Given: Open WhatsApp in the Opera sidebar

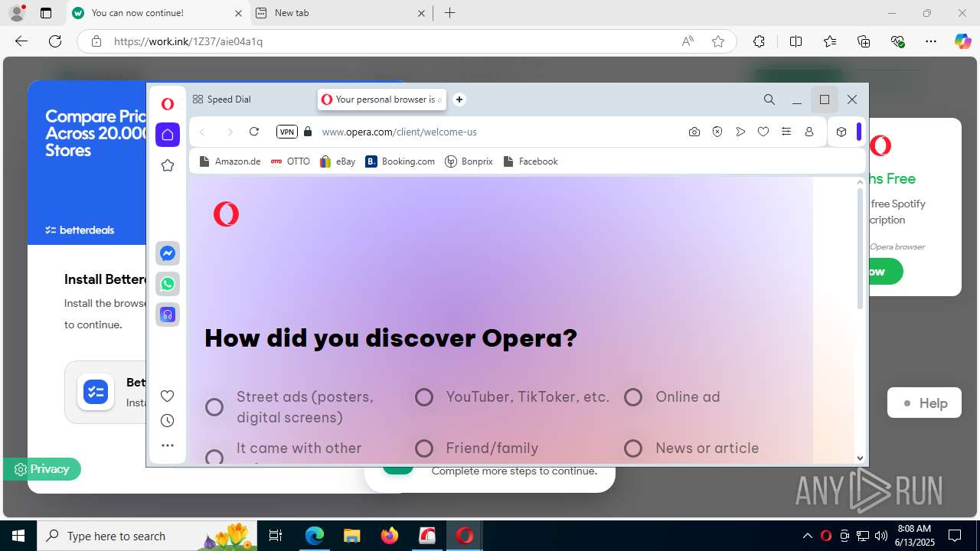Looking at the screenshot, I should point(168,284).
